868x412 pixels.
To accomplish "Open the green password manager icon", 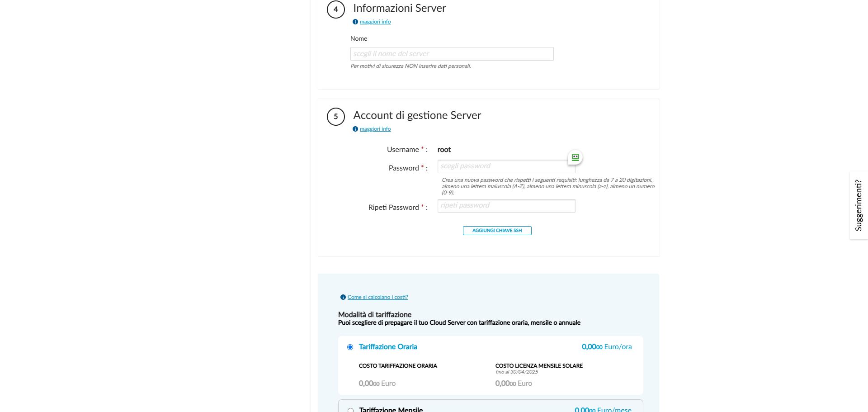I will [x=575, y=157].
